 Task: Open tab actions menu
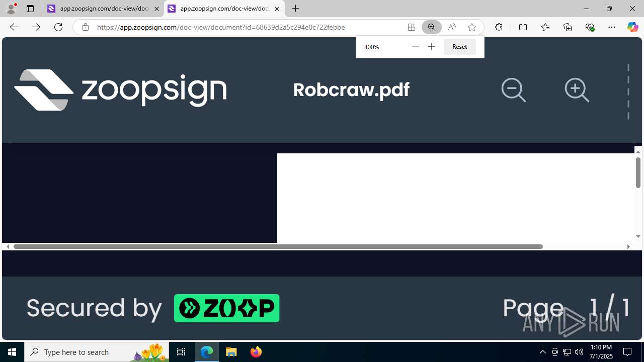pos(30,9)
